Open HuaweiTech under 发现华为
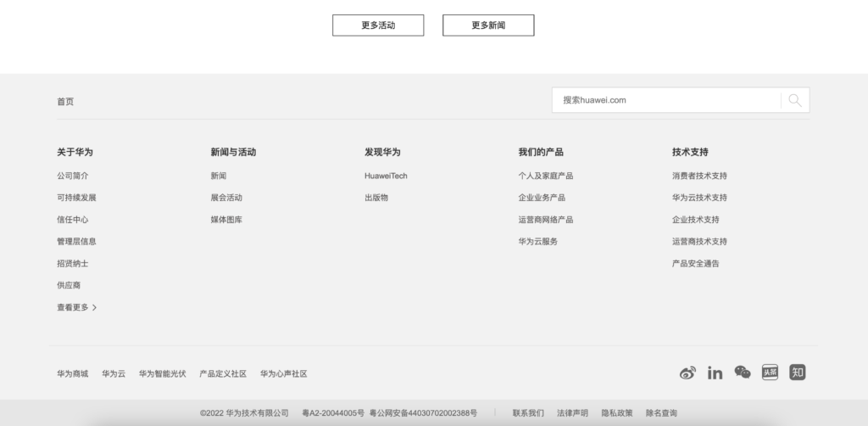Viewport: 868px width, 426px height. coord(386,176)
